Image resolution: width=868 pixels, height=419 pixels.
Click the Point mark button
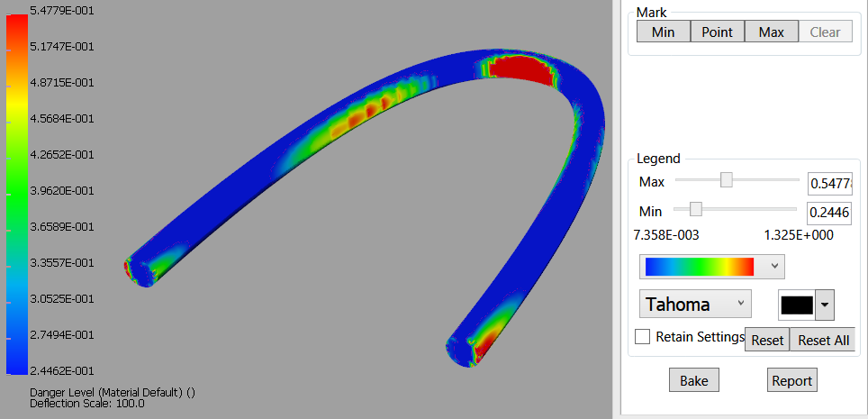click(x=718, y=32)
